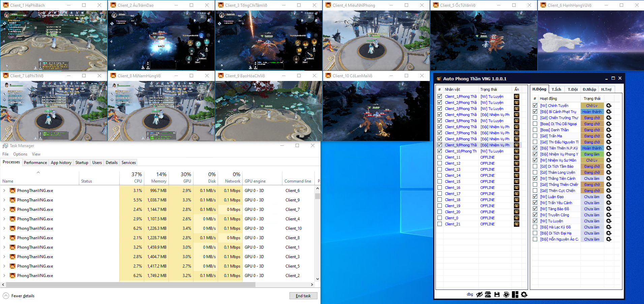
Task: Switch to T.Đội tab
Action: [x=573, y=89]
